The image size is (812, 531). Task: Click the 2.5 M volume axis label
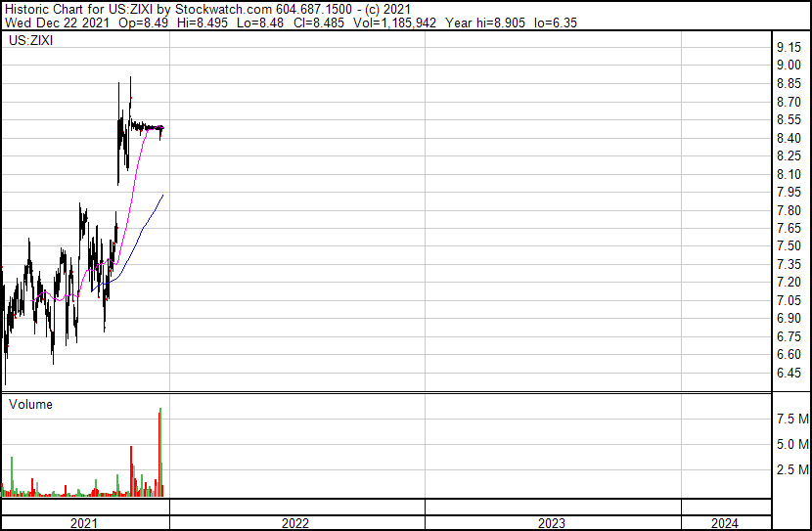click(791, 469)
